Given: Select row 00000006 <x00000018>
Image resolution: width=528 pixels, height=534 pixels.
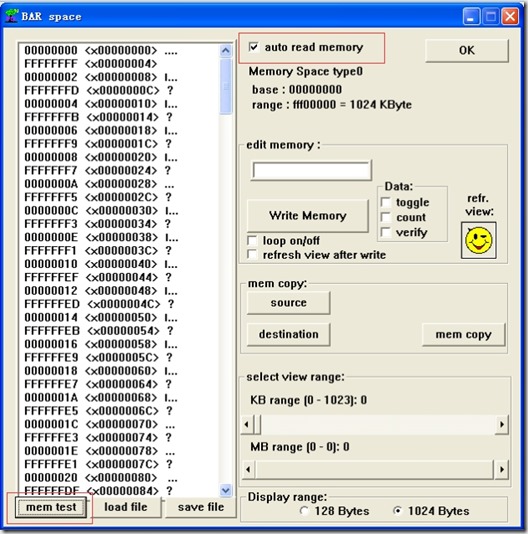Looking at the screenshot, I should coord(119,130).
